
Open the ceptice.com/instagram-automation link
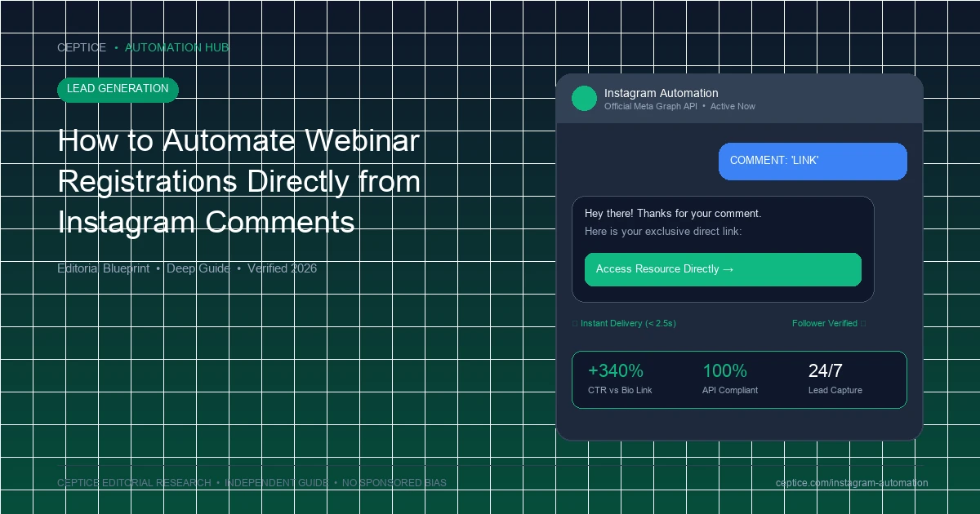[852, 483]
